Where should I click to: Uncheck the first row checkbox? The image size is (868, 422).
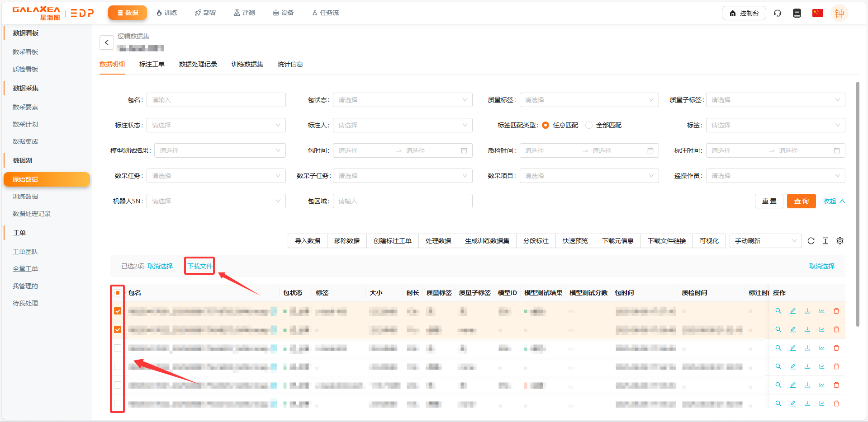click(x=118, y=311)
